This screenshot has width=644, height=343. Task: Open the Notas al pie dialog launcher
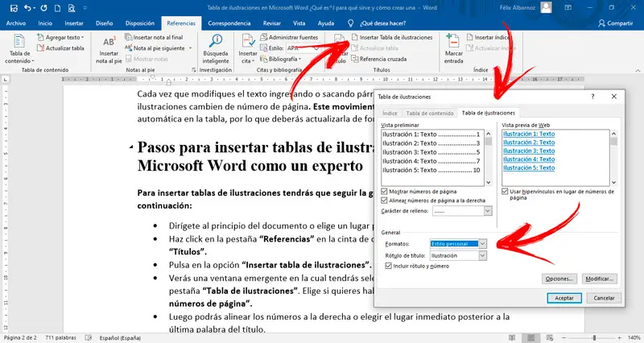click(x=194, y=70)
